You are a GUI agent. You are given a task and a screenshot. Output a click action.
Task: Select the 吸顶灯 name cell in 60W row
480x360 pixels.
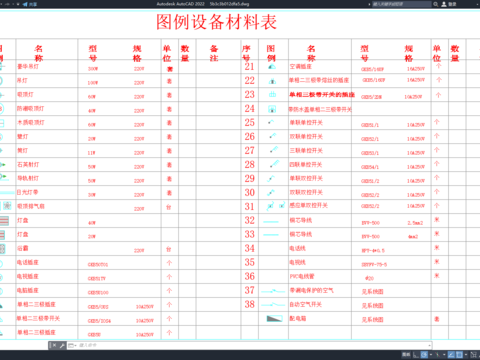[x=25, y=95]
